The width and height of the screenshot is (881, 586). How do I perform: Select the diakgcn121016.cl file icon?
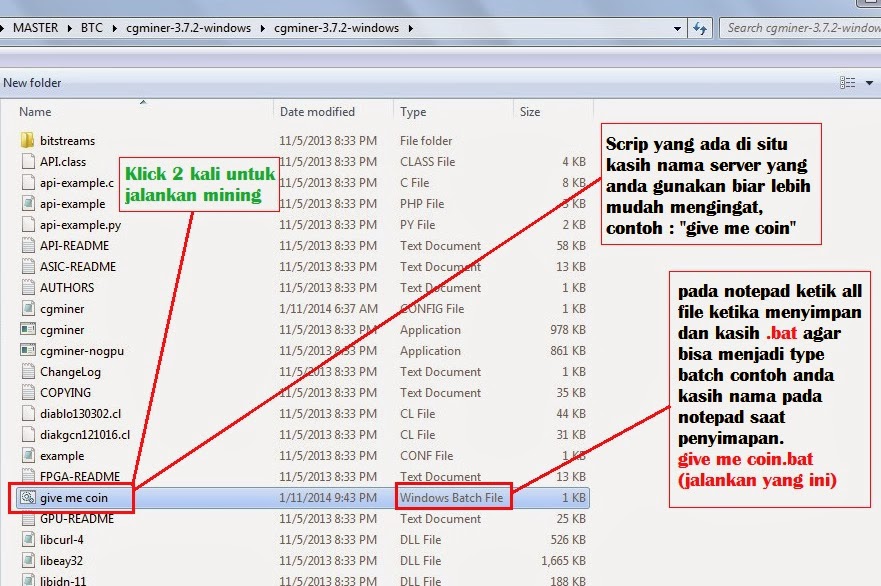pyautogui.click(x=28, y=434)
